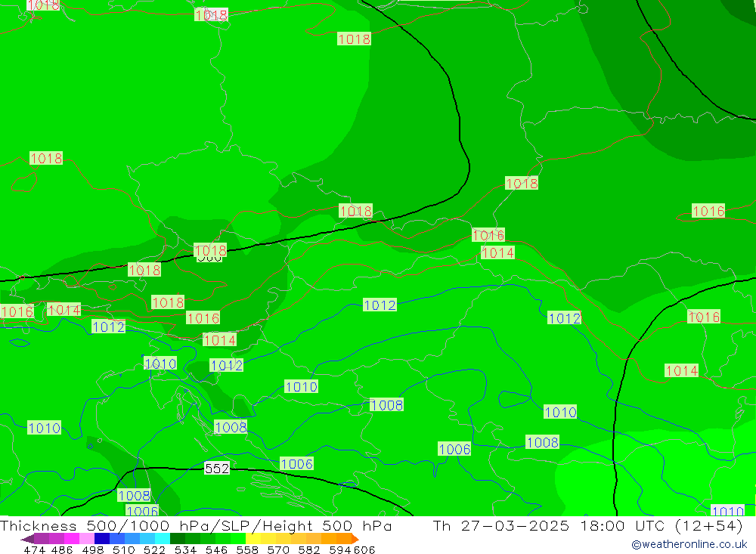
Task: Click the legend value 546
Action: pyautogui.click(x=216, y=549)
